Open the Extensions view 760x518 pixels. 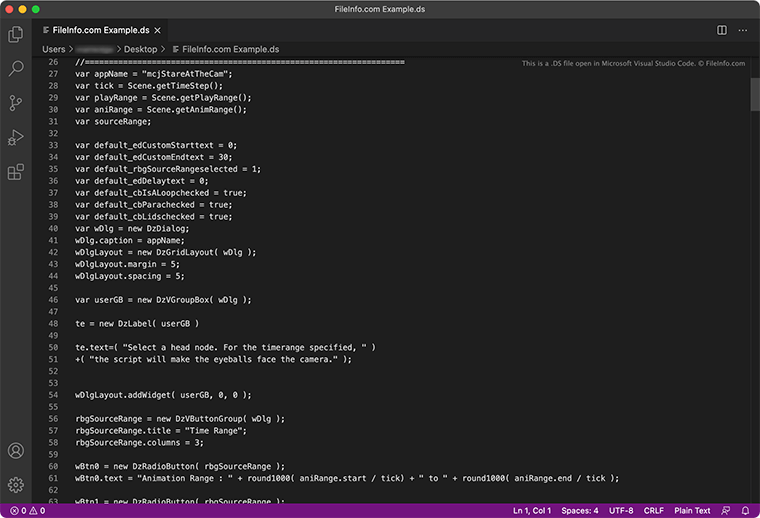tap(16, 172)
